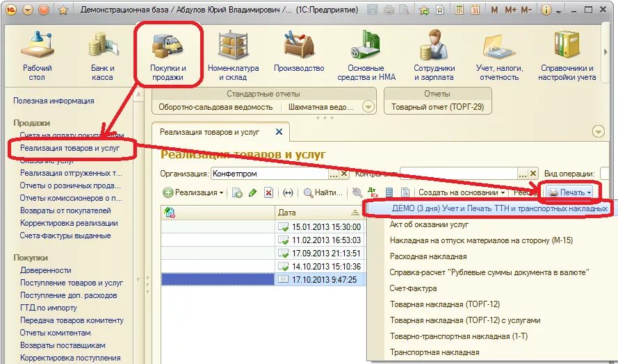Image resolution: width=618 pixels, height=364 pixels.
Task: Open the calculator icon in title bar
Action: (x=460, y=10)
